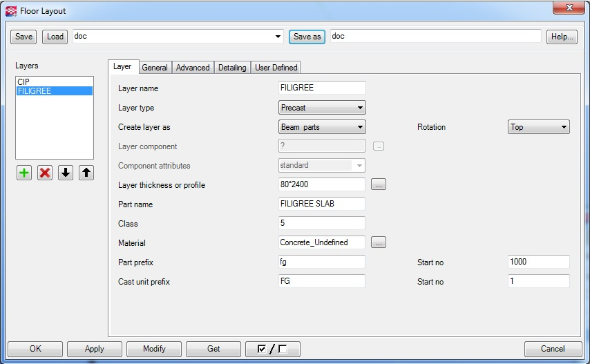Screen dimensions: 590x364
Task: Click the Floor Layout title bar icon
Action: [11, 11]
